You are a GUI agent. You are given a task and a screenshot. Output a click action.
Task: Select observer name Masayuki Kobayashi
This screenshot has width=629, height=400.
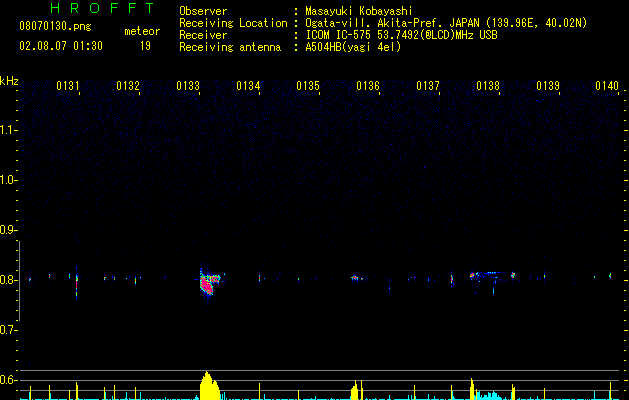pyautogui.click(x=359, y=11)
